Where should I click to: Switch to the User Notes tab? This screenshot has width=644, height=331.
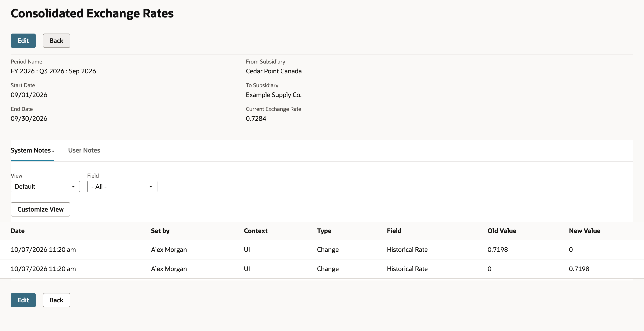84,150
